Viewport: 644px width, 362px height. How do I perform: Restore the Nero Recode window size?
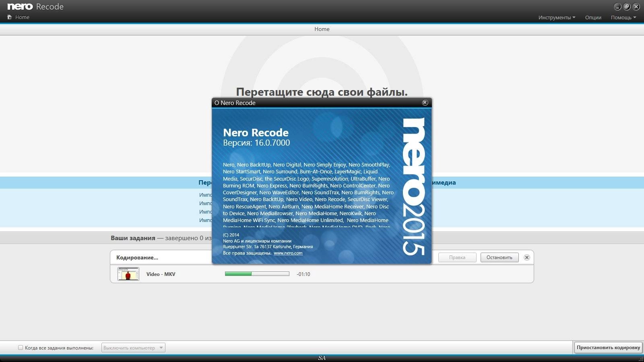point(627,7)
